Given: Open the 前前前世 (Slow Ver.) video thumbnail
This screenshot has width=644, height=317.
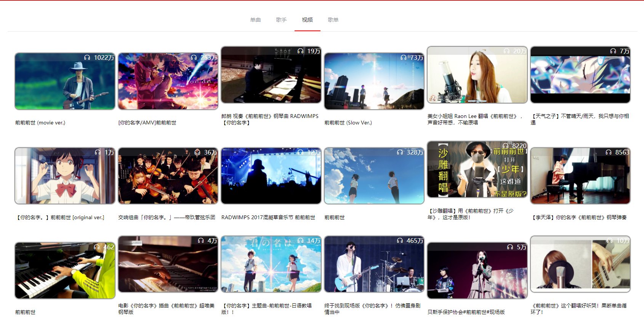Looking at the screenshot, I should [374, 81].
